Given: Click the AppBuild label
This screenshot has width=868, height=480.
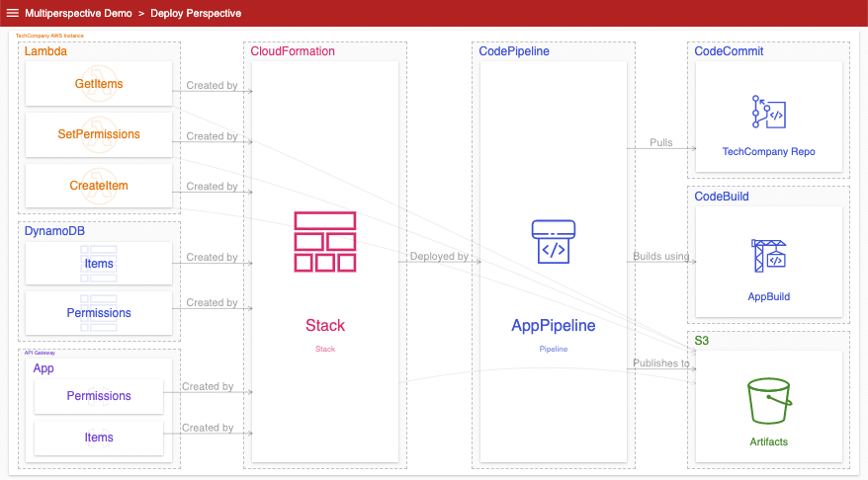Looking at the screenshot, I should (x=768, y=297).
